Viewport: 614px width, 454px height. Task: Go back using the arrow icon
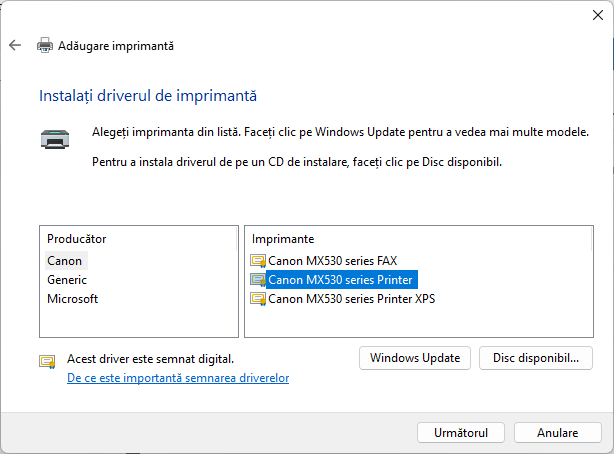(15, 45)
